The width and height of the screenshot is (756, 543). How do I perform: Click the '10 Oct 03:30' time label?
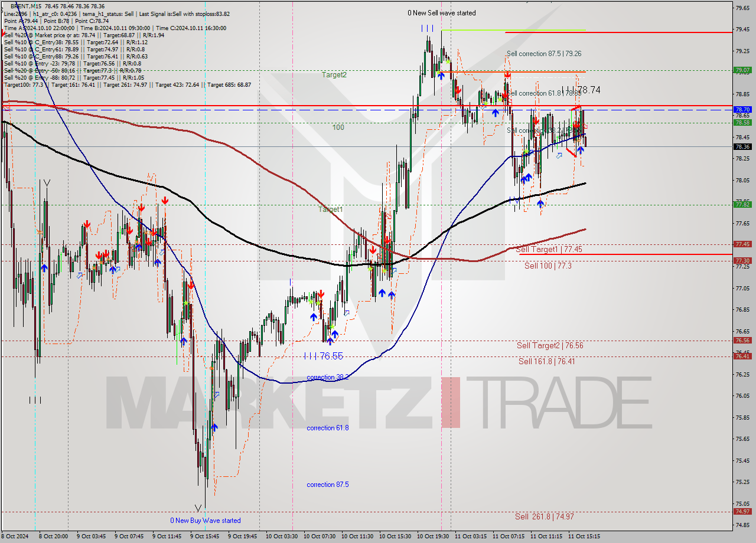click(282, 537)
